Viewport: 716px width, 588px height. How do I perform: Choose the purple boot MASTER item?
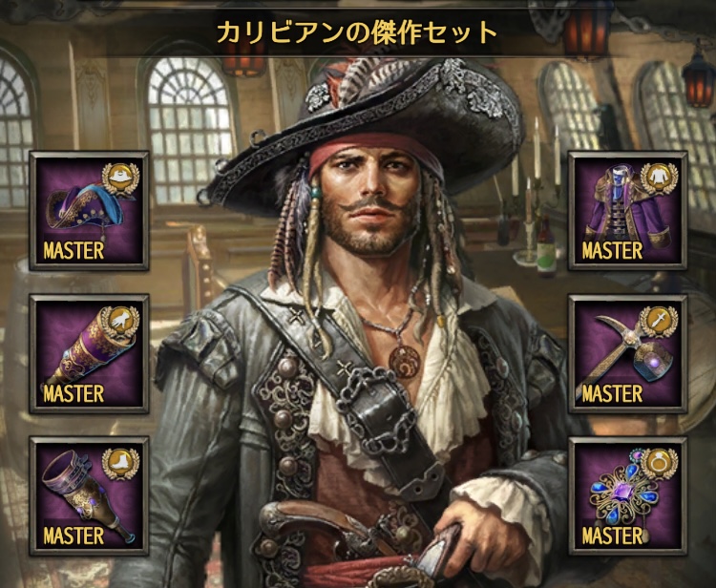[x=90, y=496]
